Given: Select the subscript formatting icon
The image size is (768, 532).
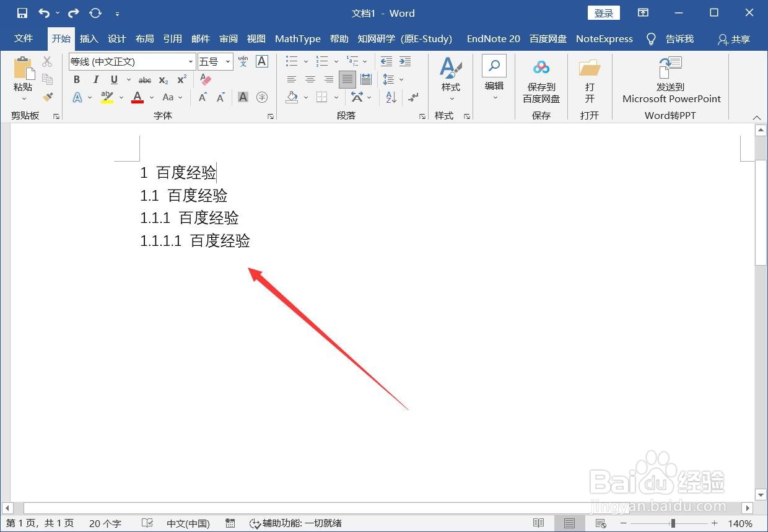Looking at the screenshot, I should 162,79.
